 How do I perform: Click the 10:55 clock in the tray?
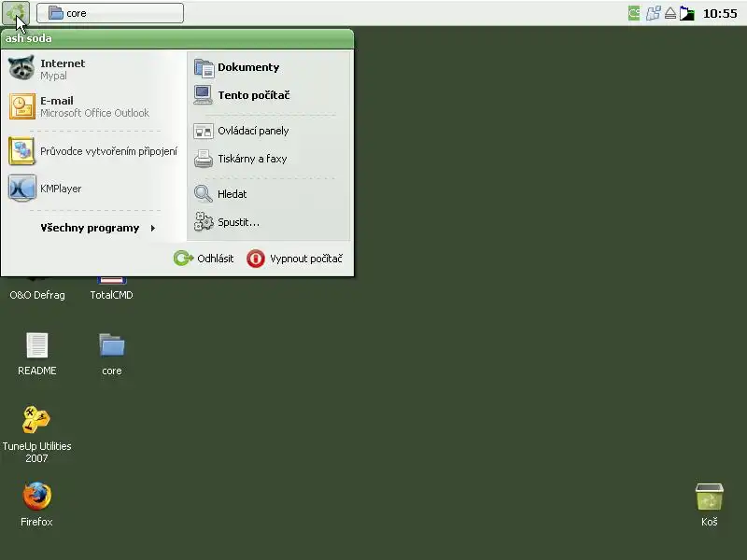point(720,13)
